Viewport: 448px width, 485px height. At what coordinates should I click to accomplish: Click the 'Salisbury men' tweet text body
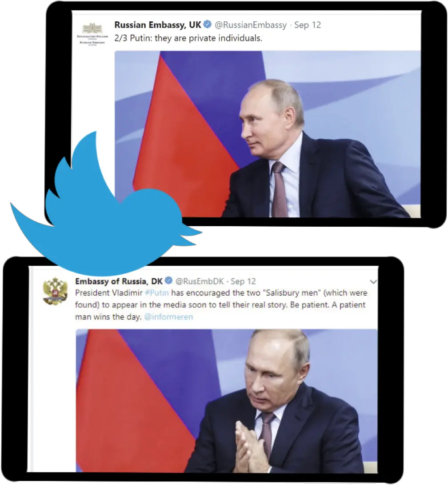click(x=221, y=305)
